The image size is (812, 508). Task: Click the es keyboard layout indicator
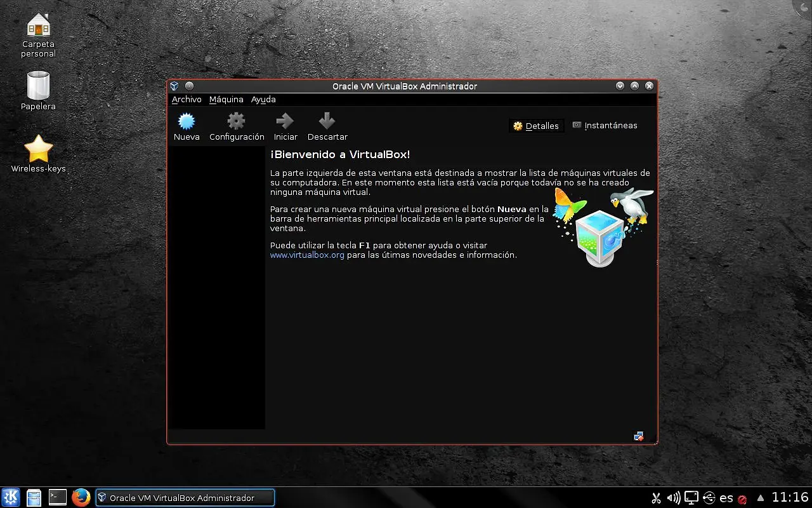[x=726, y=498]
